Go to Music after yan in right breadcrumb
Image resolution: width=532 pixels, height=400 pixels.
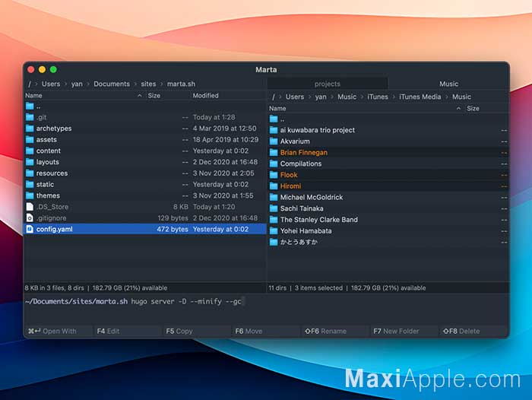point(347,97)
